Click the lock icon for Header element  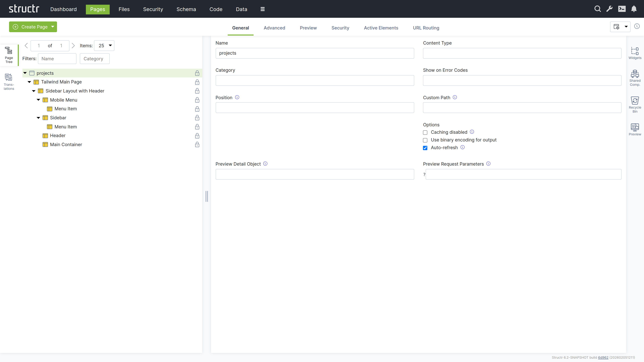pyautogui.click(x=197, y=136)
